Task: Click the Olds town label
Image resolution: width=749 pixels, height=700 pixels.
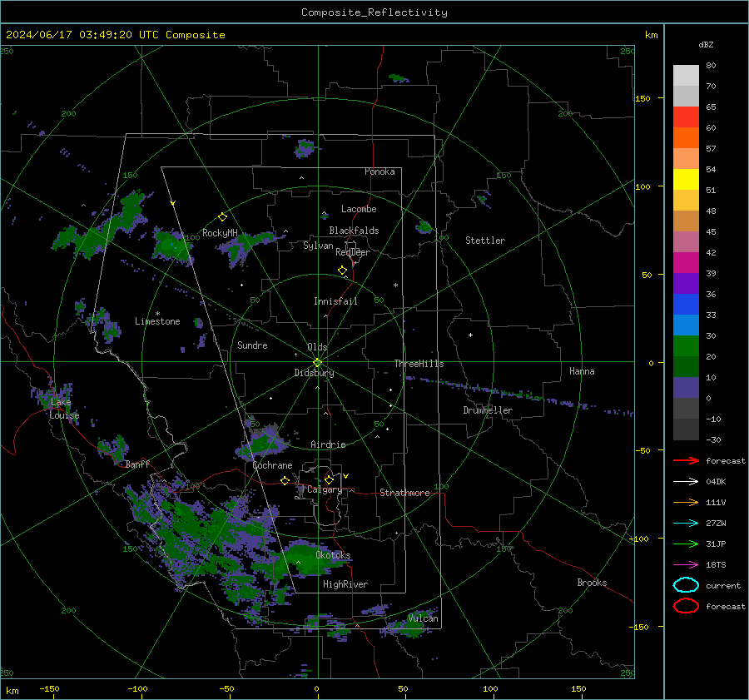Action: coord(317,347)
